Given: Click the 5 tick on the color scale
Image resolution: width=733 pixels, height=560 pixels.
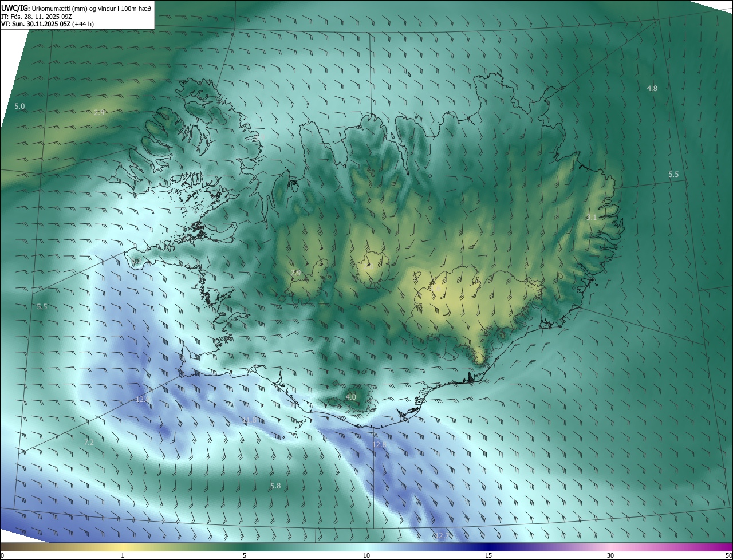Looking at the screenshot, I should (245, 556).
